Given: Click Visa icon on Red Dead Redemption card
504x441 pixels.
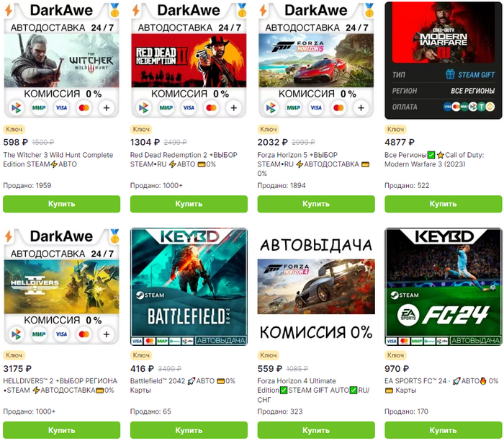Looking at the screenshot, I should coord(189,108).
